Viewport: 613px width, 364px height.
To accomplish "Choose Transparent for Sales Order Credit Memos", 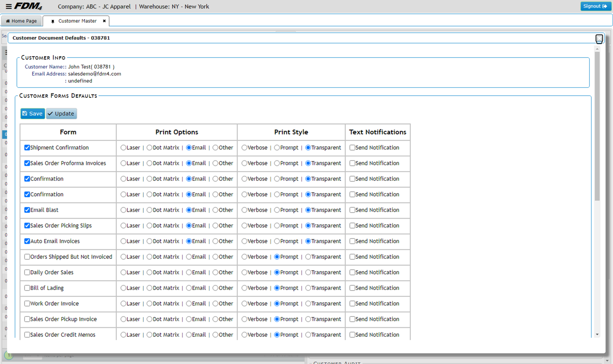I will pyautogui.click(x=308, y=335).
